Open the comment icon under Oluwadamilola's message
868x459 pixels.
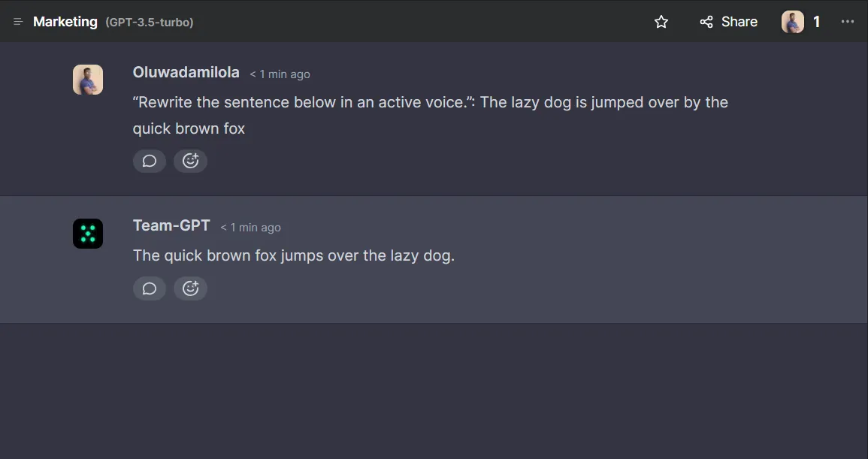click(x=150, y=160)
